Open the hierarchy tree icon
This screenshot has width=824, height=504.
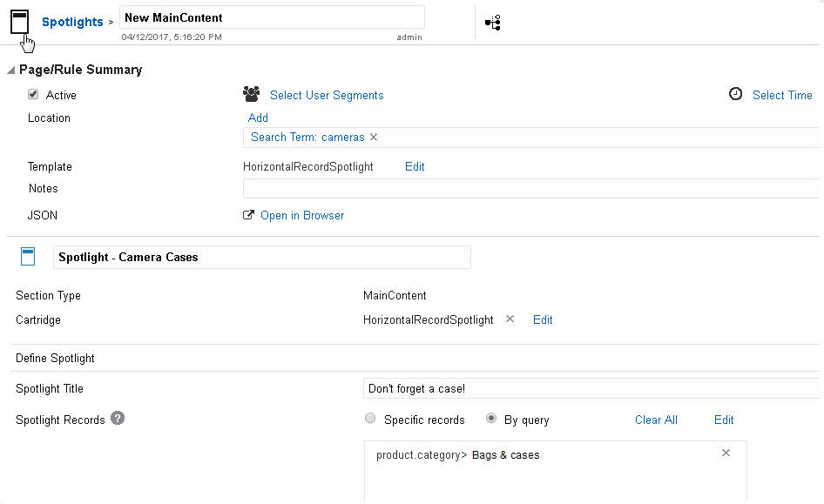click(x=492, y=24)
